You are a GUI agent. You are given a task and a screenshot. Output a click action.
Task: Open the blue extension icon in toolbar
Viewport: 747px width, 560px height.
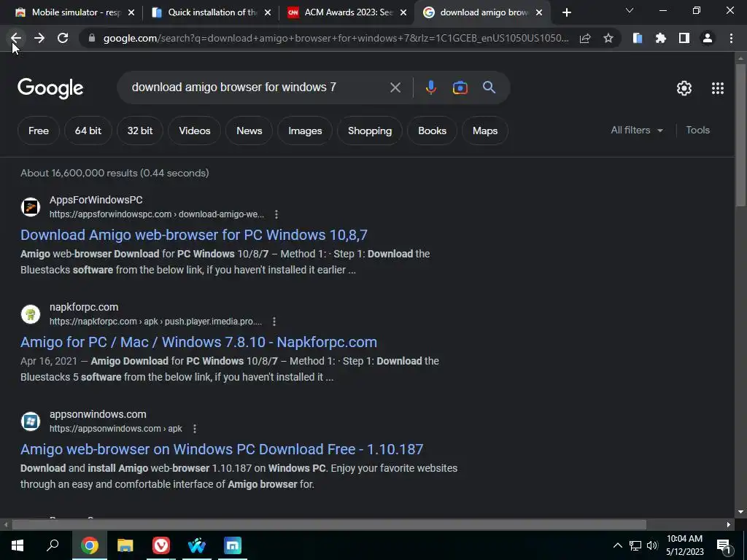point(638,38)
